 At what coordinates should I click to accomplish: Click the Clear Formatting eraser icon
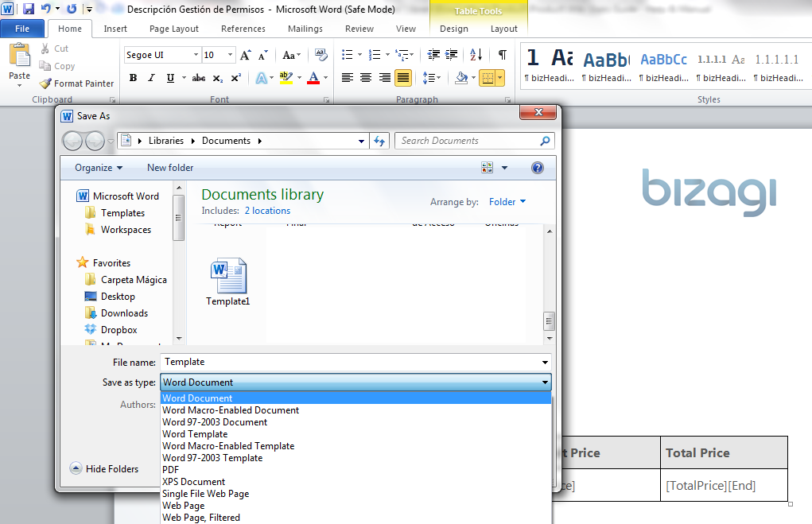tap(321, 55)
